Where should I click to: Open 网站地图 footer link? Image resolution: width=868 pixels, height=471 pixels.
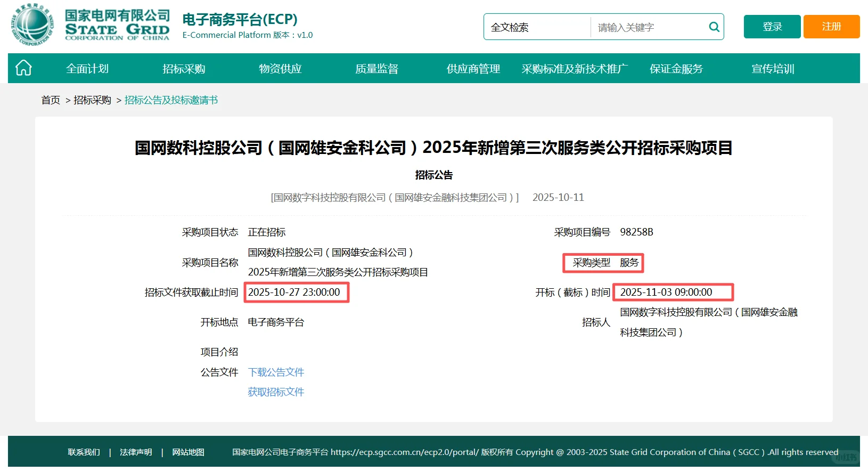click(188, 452)
